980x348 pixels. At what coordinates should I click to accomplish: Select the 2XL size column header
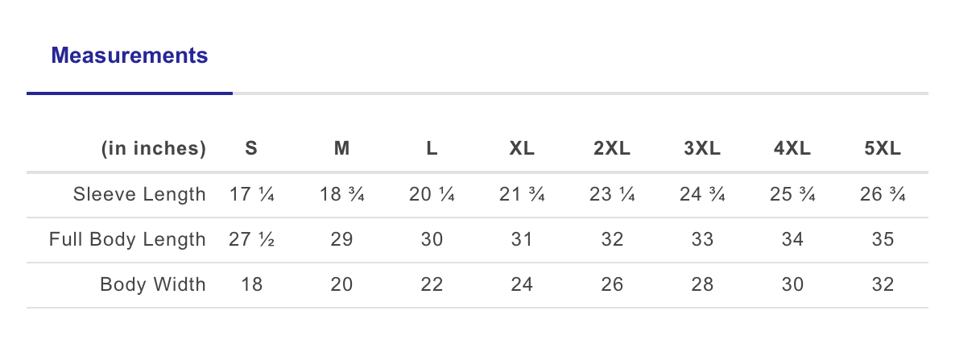[x=612, y=149]
